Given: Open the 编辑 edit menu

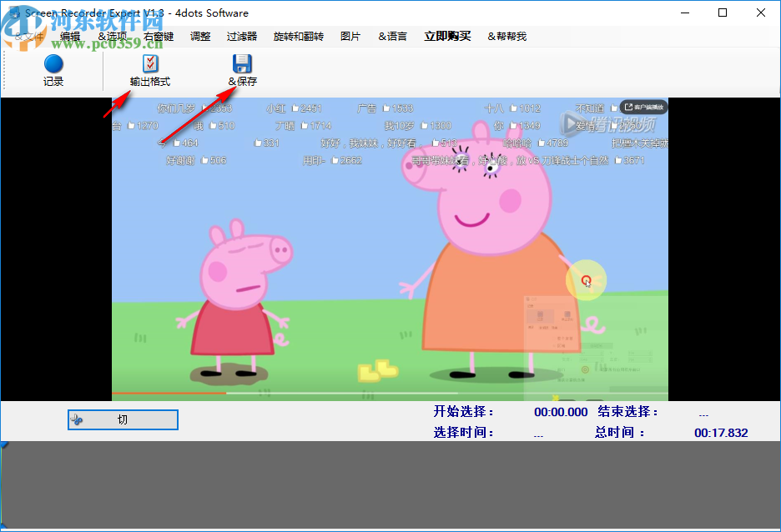Looking at the screenshot, I should [69, 36].
